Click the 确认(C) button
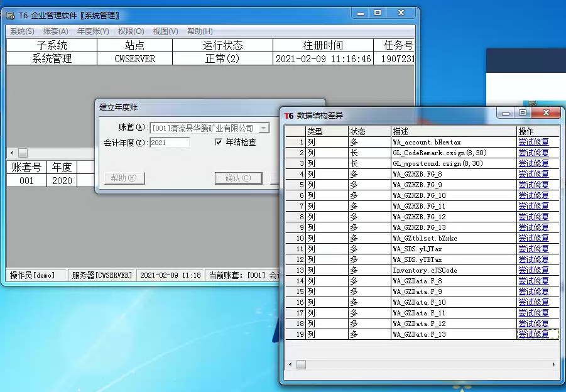The height and width of the screenshot is (392, 566). [238, 178]
